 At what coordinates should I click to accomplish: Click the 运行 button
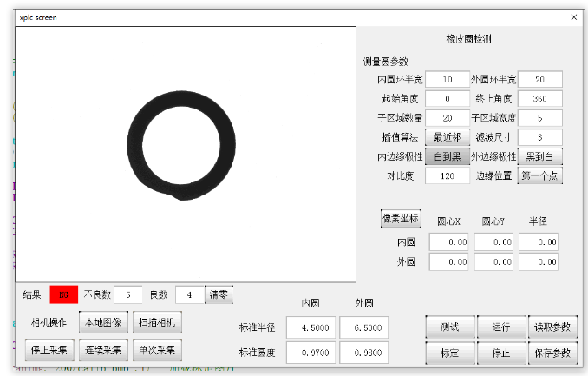tap(502, 327)
